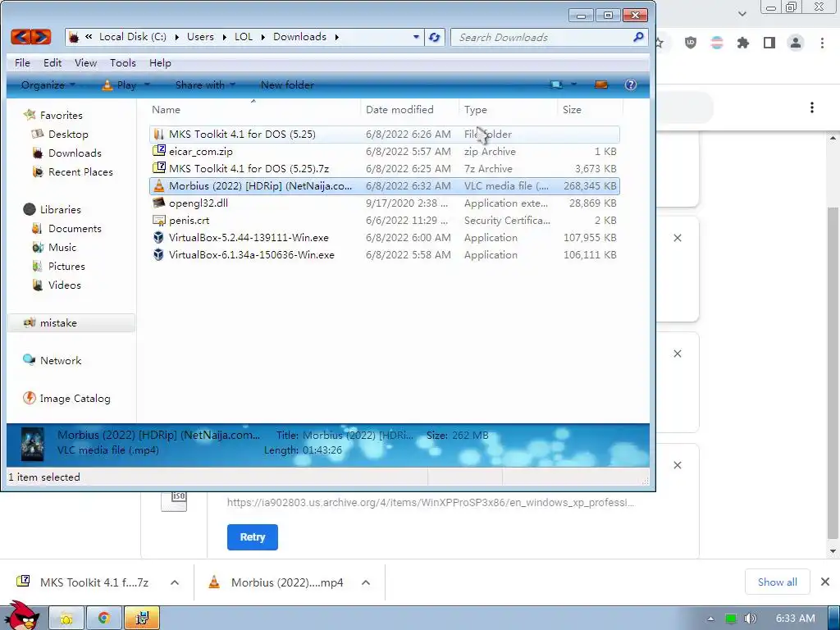Open the Explorer help question mark icon
This screenshot has width=840, height=630.
point(631,84)
